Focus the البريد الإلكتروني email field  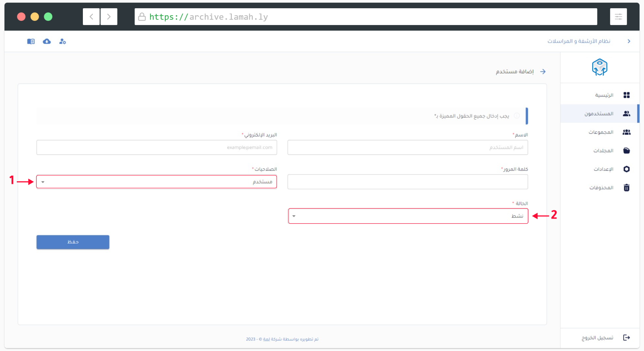(156, 147)
